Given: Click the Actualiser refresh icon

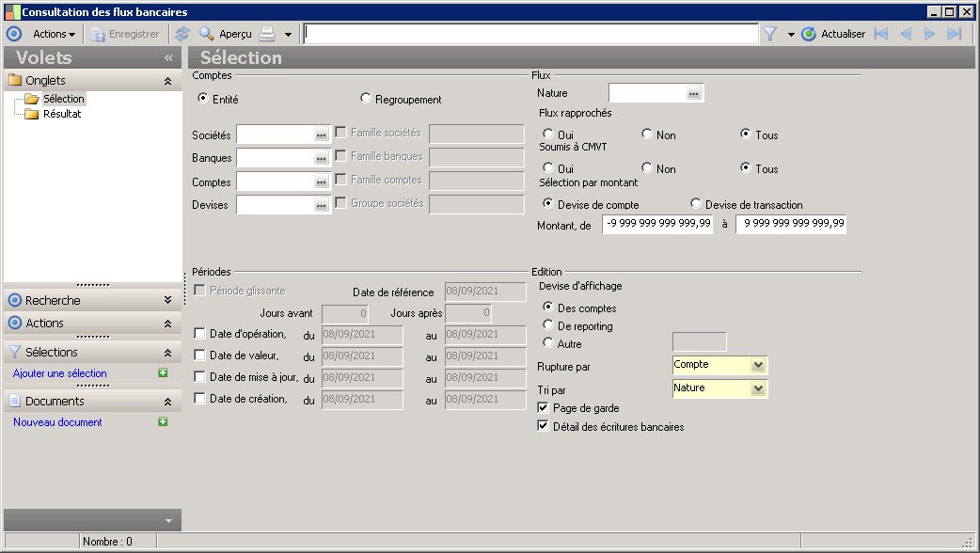Looking at the screenshot, I should [x=809, y=34].
